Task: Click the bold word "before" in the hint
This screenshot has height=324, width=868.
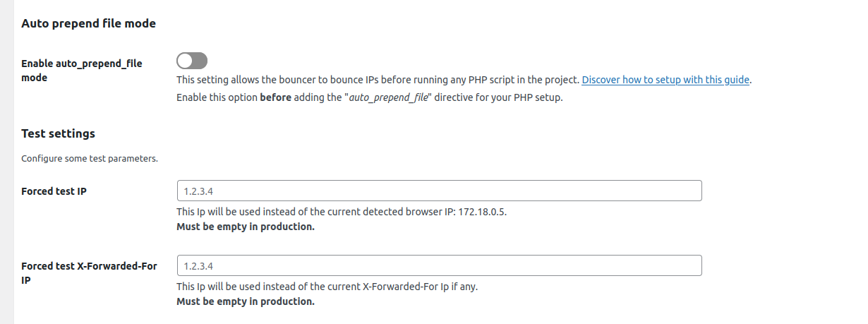Action: click(275, 98)
